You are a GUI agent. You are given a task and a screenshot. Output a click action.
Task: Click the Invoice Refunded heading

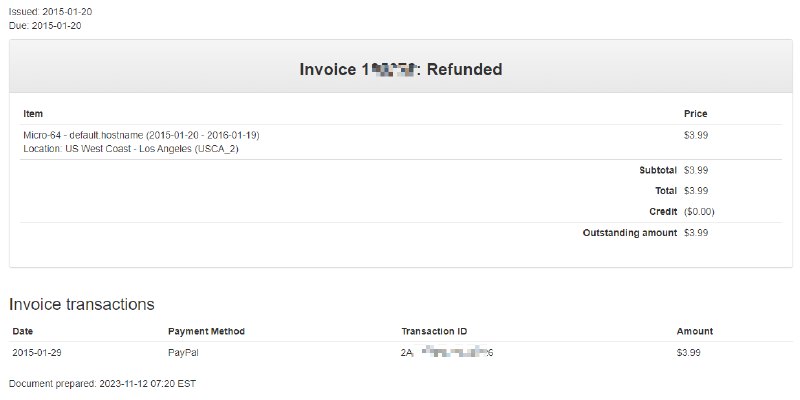(401, 69)
